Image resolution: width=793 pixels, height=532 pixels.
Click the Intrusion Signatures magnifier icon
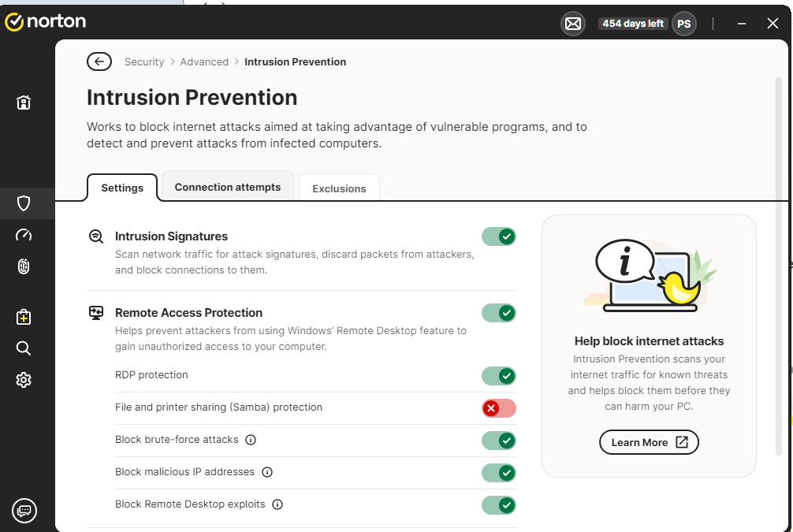point(96,236)
